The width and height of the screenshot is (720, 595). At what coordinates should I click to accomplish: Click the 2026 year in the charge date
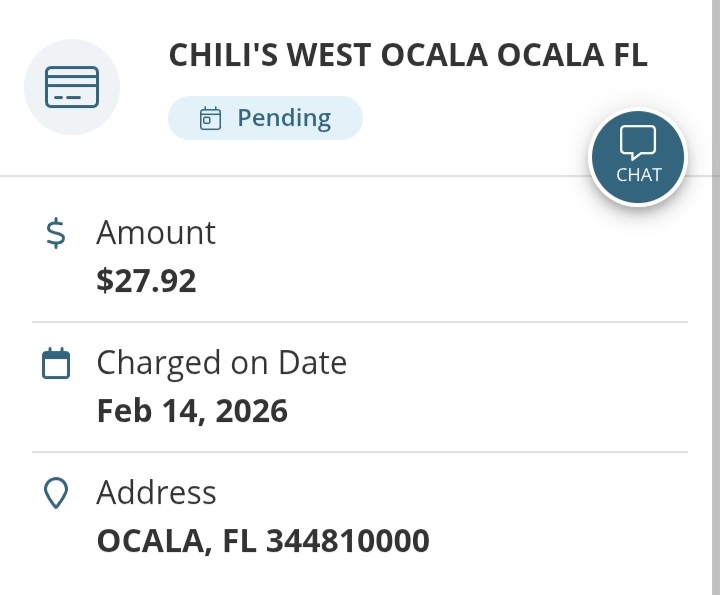pyautogui.click(x=251, y=411)
